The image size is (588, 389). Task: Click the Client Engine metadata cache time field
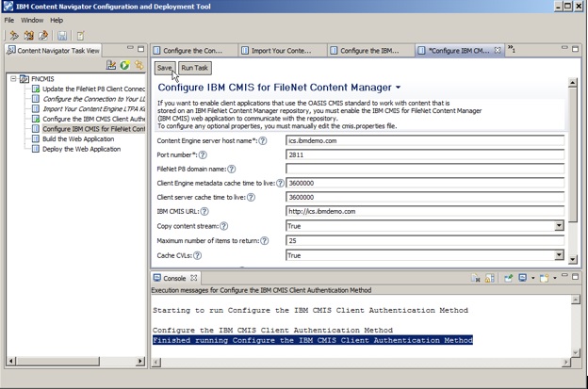[425, 183]
